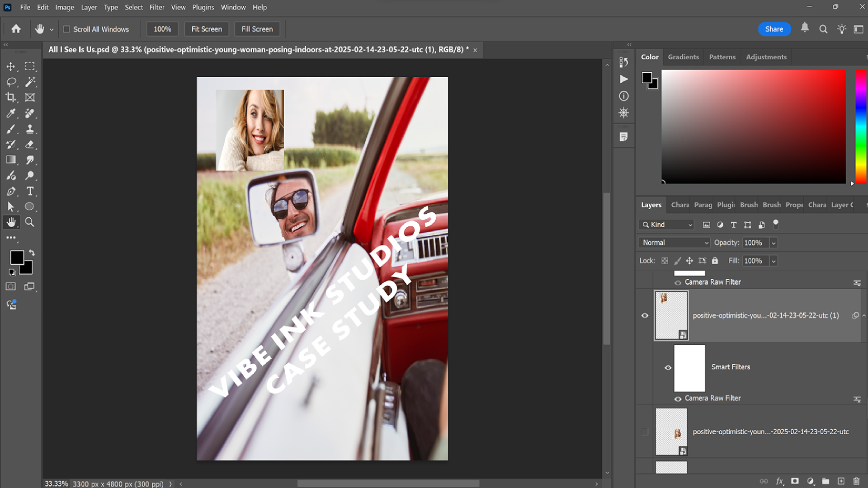Select the Magic Wand tool

click(30, 82)
